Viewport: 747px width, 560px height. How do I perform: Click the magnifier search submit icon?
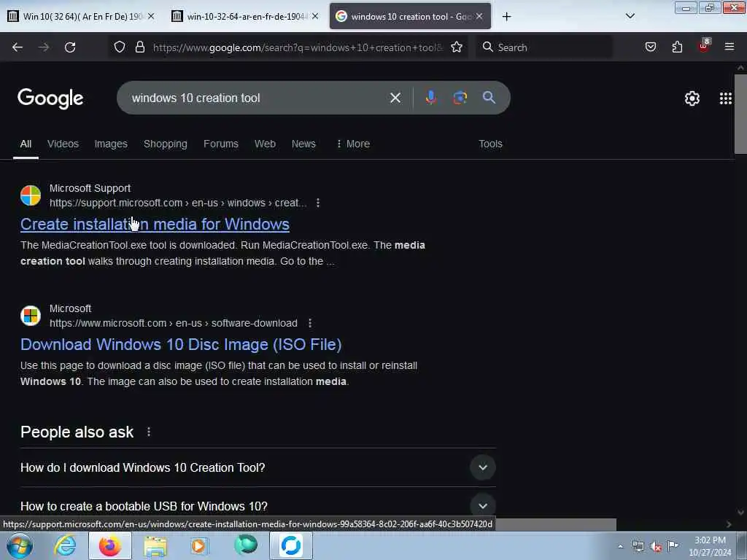pyautogui.click(x=489, y=98)
